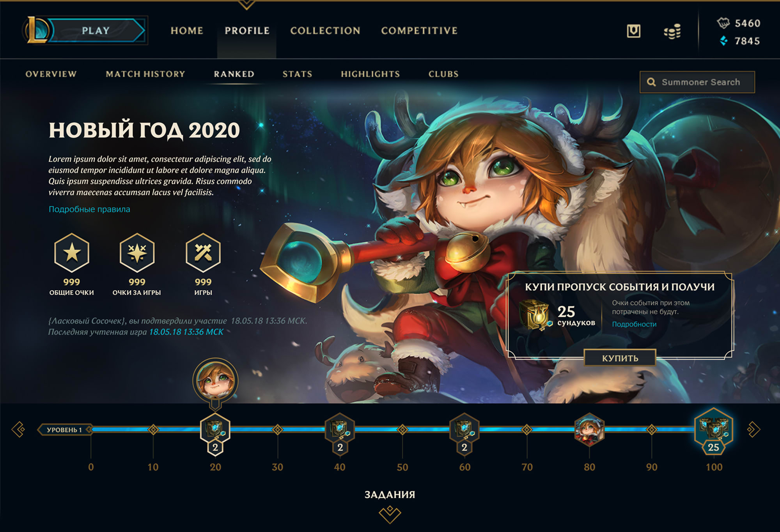The height and width of the screenshot is (532, 780).
Task: Open the store coins icon
Action: [x=672, y=31]
